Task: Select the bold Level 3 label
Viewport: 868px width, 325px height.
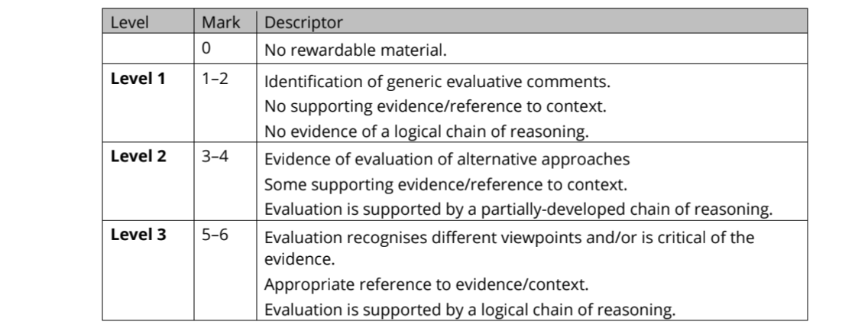Action: tap(138, 235)
